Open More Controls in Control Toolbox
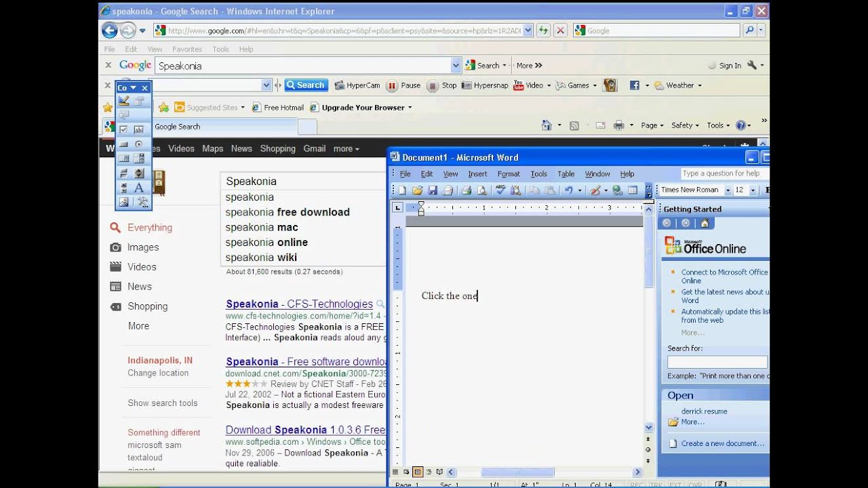The height and width of the screenshot is (488, 868). pos(142,202)
